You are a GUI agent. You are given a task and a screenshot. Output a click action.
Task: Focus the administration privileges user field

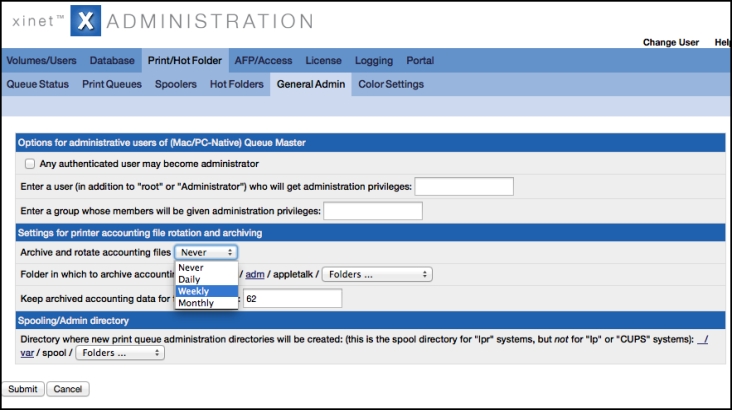[464, 186]
